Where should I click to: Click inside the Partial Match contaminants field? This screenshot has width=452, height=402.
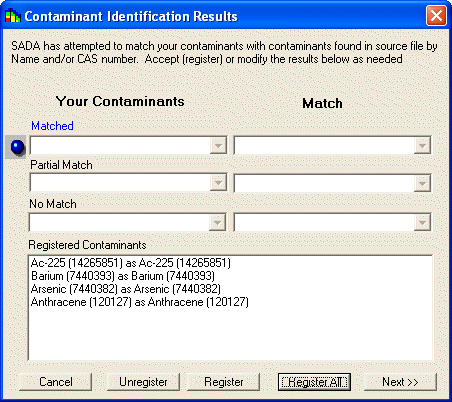pyautogui.click(x=120, y=183)
